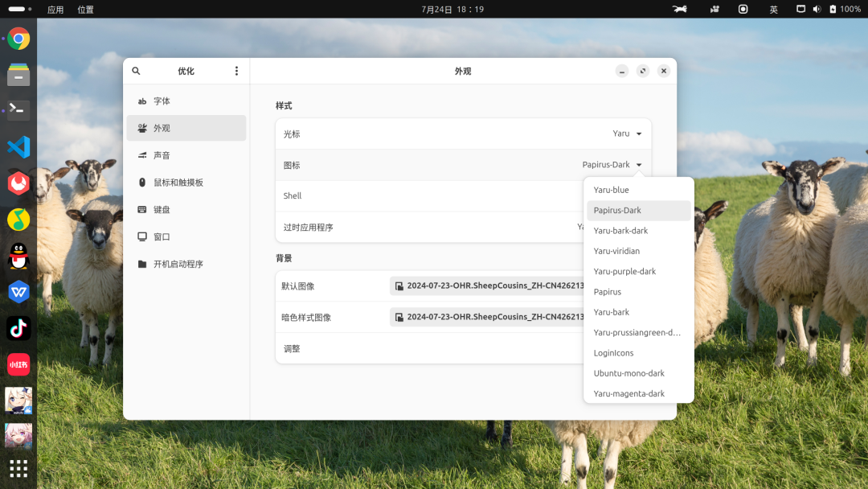Choose file for 暗色样式图像 background
Image resolution: width=868 pixels, height=489 pixels.
(x=487, y=318)
